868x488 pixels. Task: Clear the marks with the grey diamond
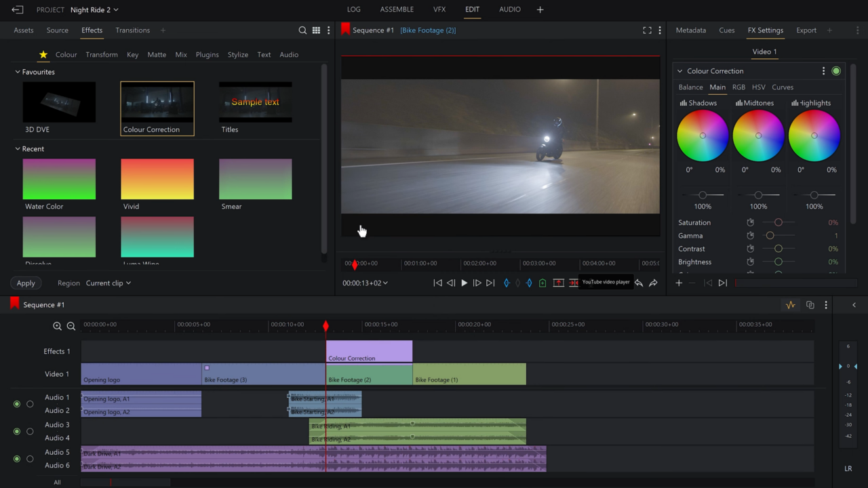(x=518, y=283)
